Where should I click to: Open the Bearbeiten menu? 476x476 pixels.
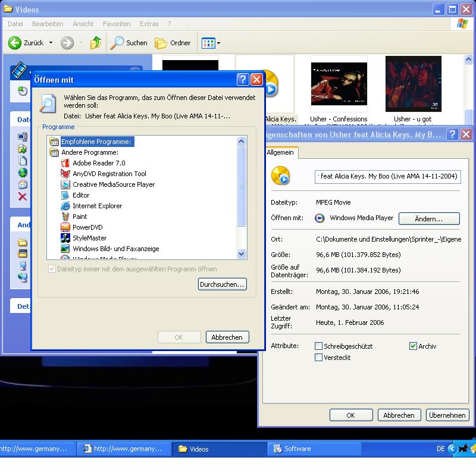48,24
